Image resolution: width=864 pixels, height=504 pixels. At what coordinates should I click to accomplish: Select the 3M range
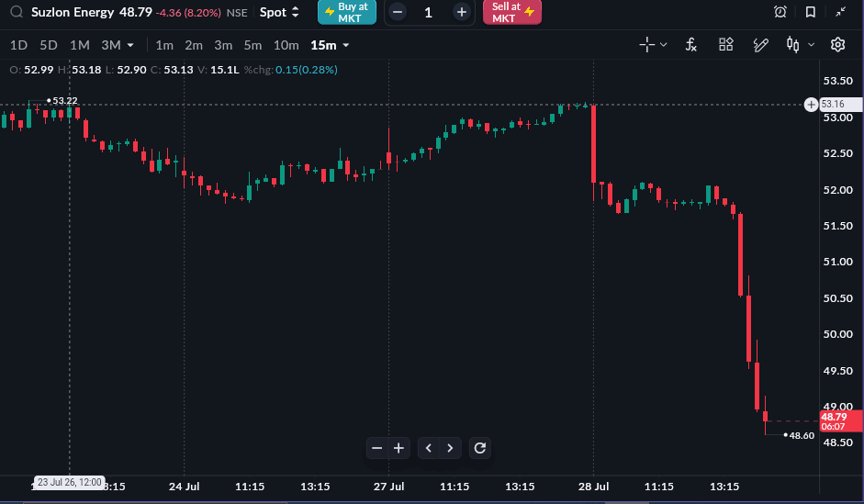(x=111, y=45)
